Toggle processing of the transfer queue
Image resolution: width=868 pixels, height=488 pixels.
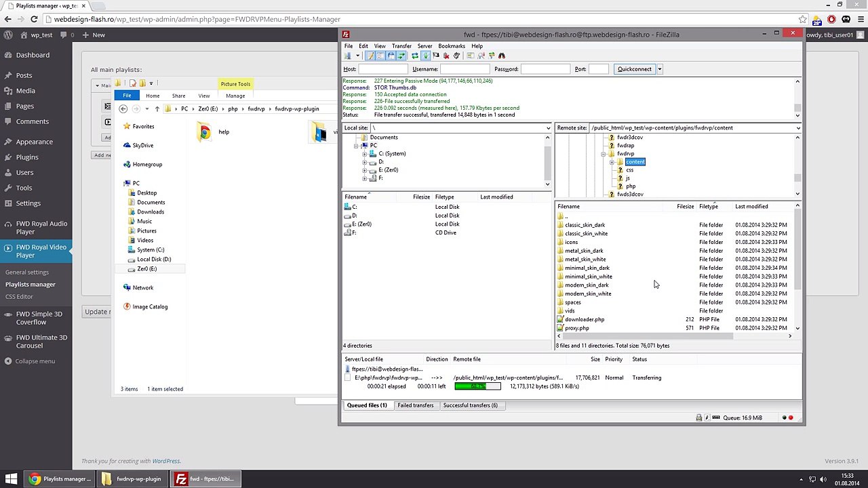tap(425, 56)
